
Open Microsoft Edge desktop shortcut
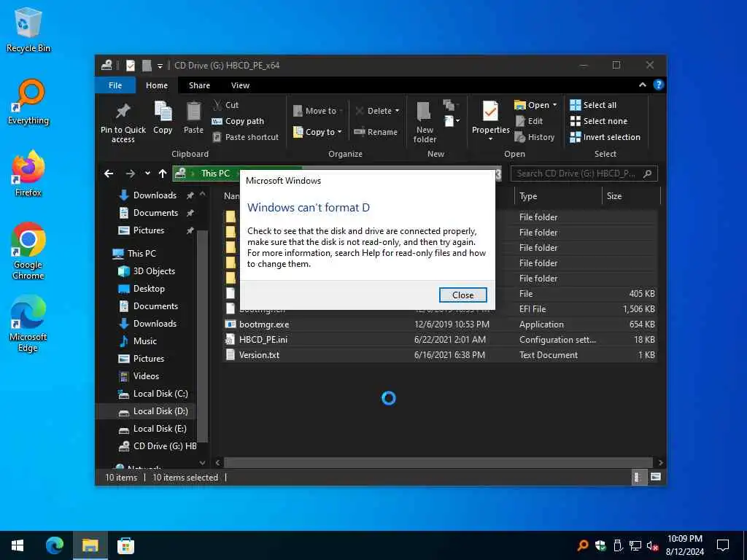[28, 323]
